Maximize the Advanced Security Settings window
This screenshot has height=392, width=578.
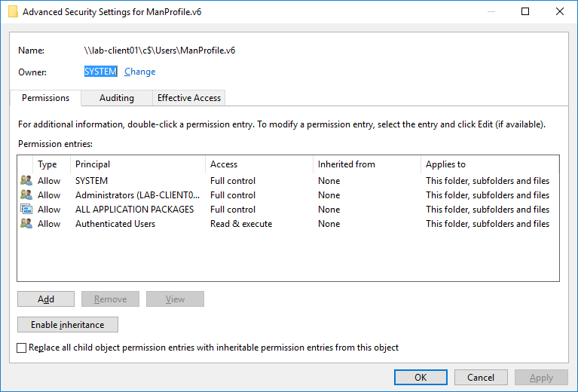pos(525,11)
